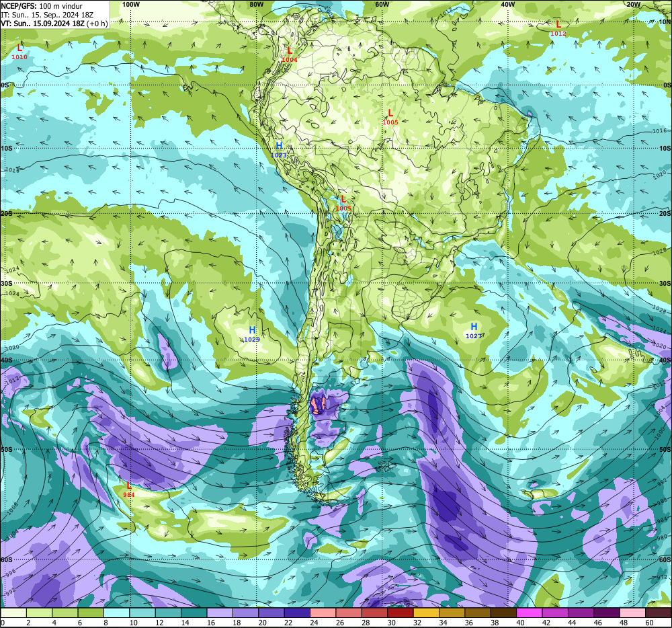
Task: Click the 10N latitude label
Action: click(x=665, y=22)
